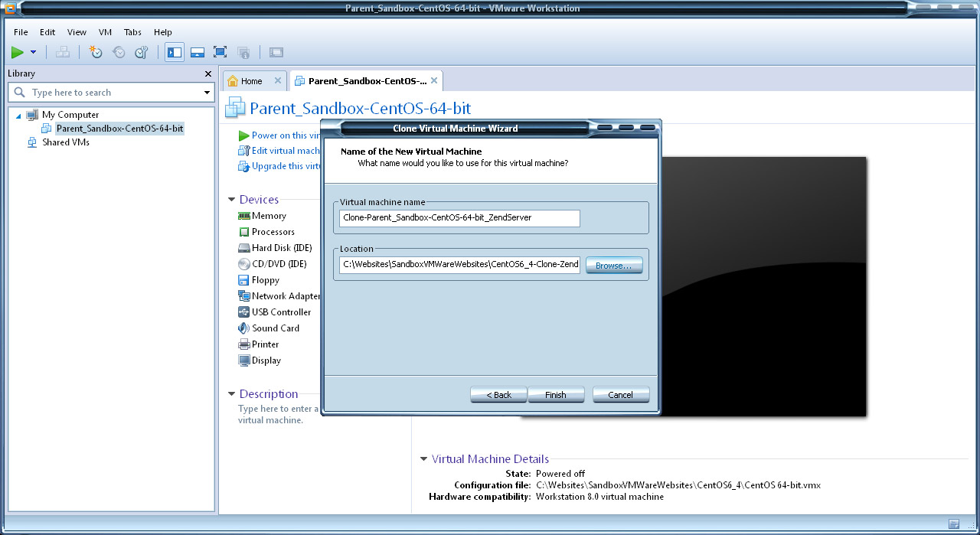The height and width of the screenshot is (535, 980).
Task: Click the Powered off state text
Action: coord(560,474)
